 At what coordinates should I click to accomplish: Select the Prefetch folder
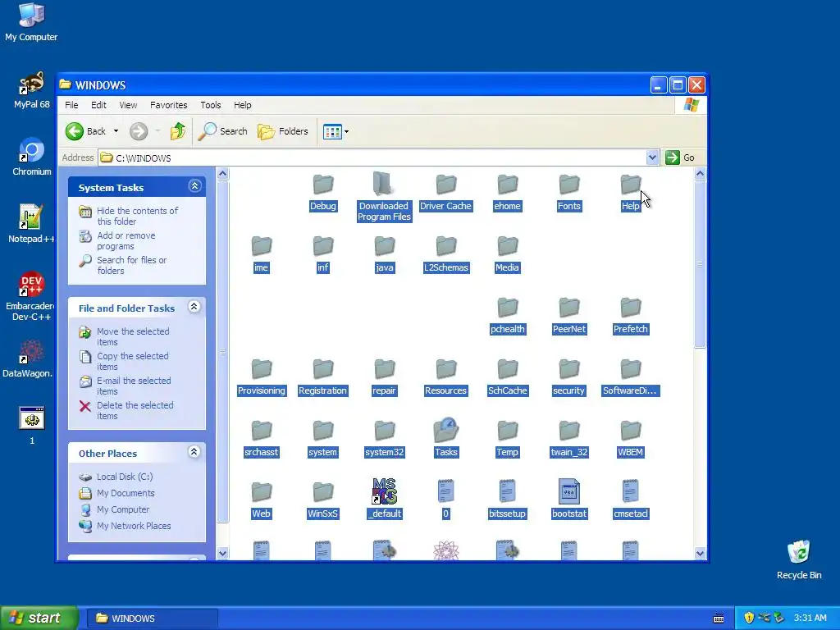(631, 317)
